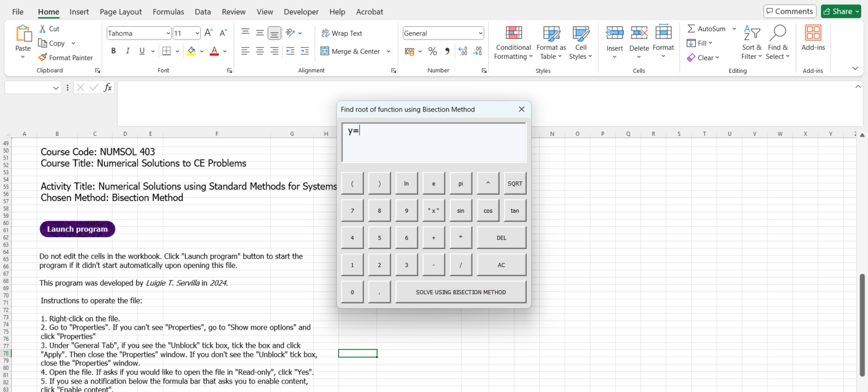Toggle Middle Align
The image size is (868, 392).
pyautogui.click(x=260, y=33)
